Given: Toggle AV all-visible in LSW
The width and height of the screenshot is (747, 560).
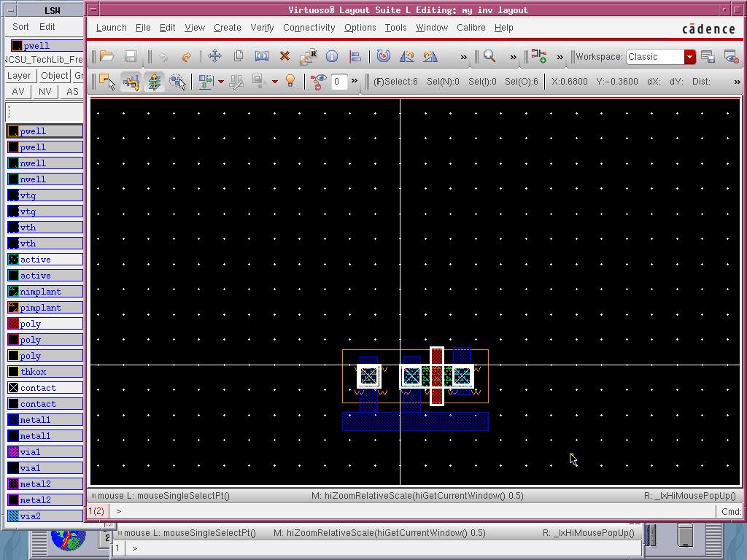Looking at the screenshot, I should 18,92.
